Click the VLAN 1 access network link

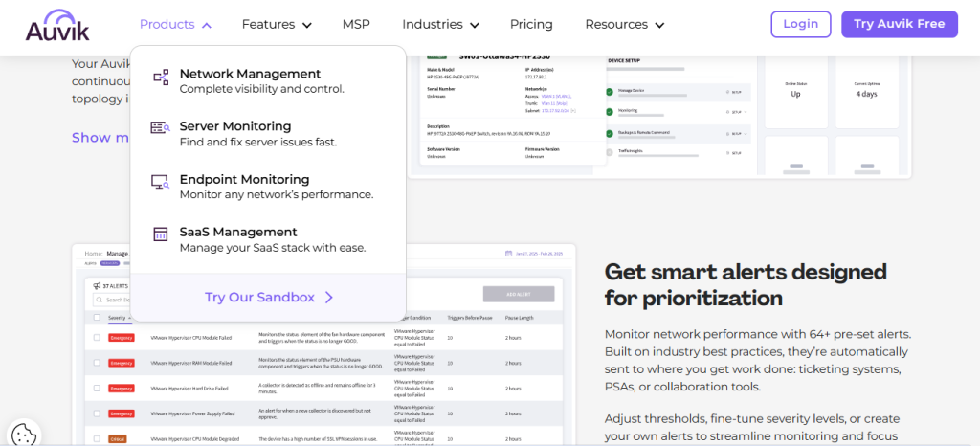click(556, 97)
